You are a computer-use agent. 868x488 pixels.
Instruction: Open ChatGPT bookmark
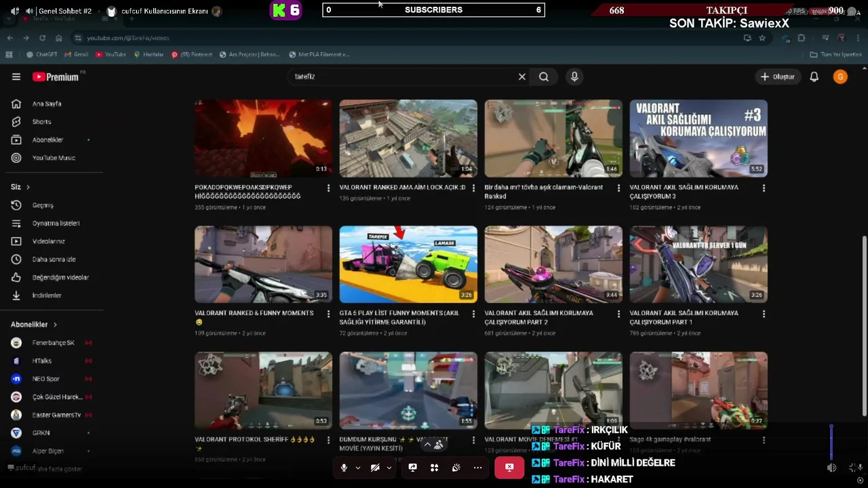tap(42, 54)
